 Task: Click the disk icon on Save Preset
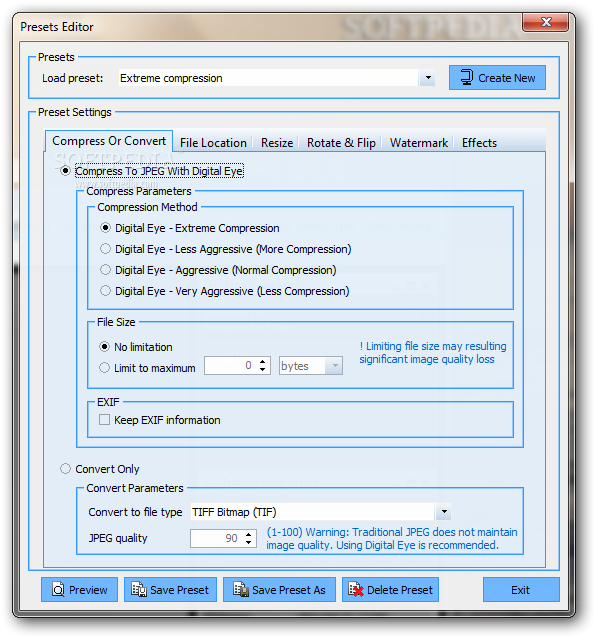click(139, 590)
